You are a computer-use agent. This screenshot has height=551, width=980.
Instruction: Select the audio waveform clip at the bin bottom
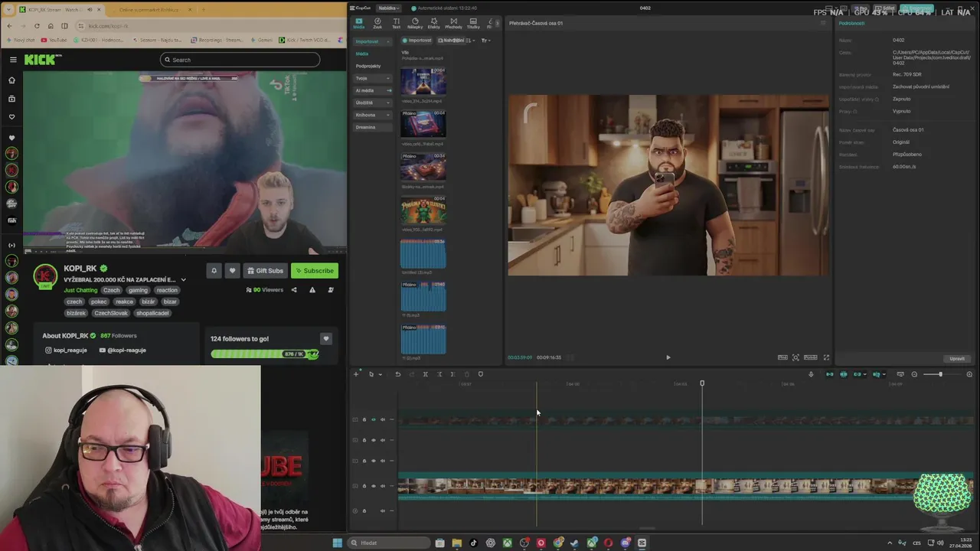[x=423, y=339]
